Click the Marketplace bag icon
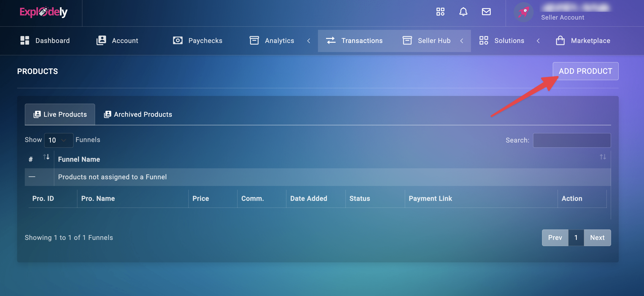The height and width of the screenshot is (296, 644). (x=560, y=41)
